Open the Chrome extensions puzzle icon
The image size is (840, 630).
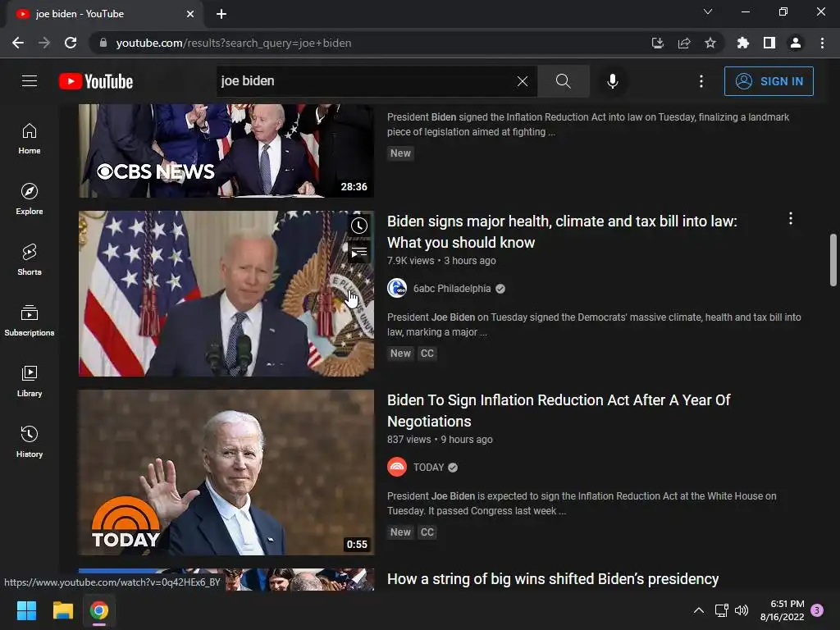[x=743, y=43]
